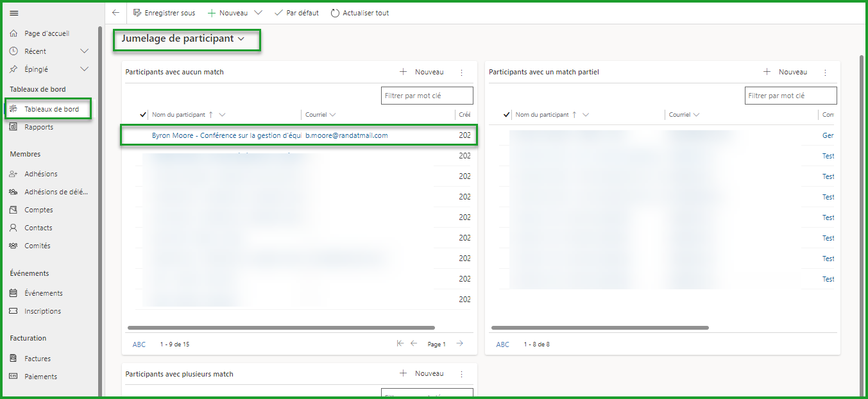Open Comités in the sidebar

click(x=37, y=246)
